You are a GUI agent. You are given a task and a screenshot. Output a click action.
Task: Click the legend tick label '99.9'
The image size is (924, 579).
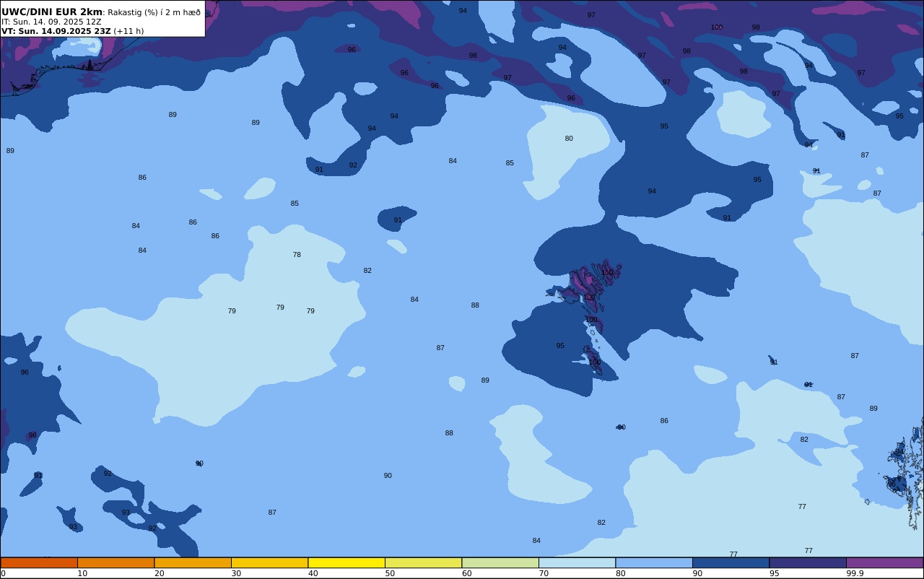pos(855,573)
